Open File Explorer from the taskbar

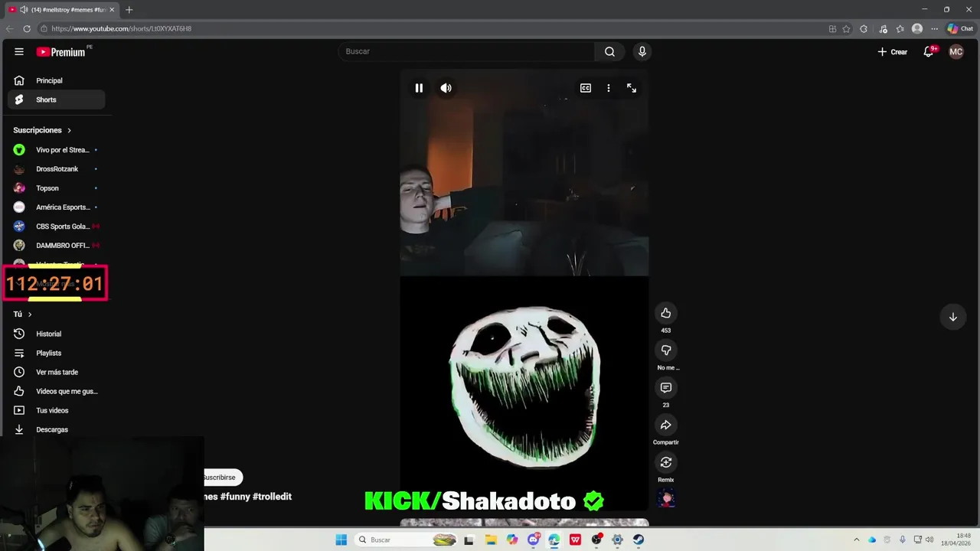pyautogui.click(x=491, y=540)
